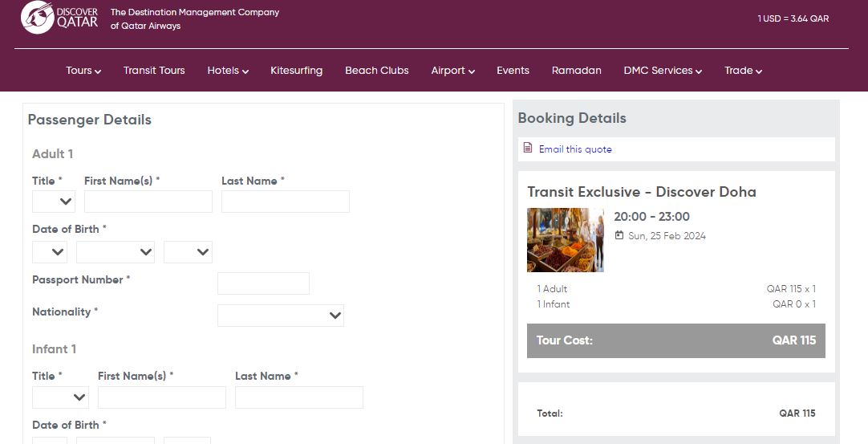
Task: Focus Infant 1 Last Name field
Action: coord(299,397)
